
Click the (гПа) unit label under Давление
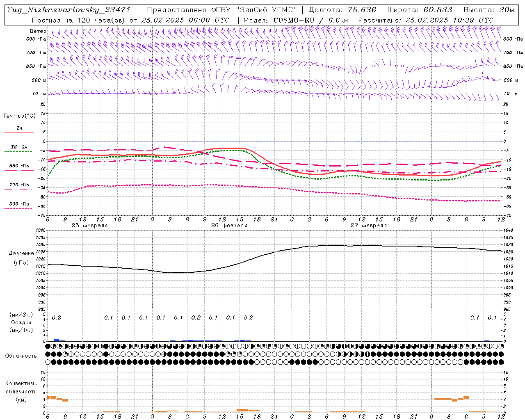(x=21, y=262)
